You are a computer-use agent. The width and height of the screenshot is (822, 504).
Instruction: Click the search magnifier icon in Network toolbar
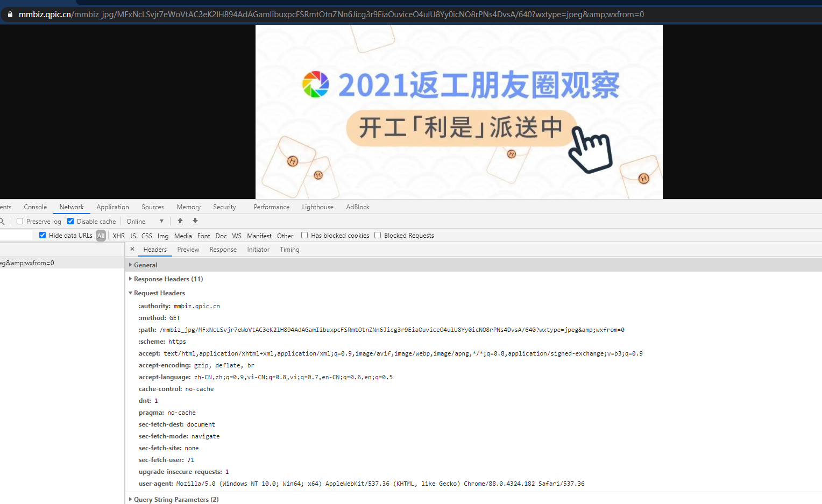(2, 221)
